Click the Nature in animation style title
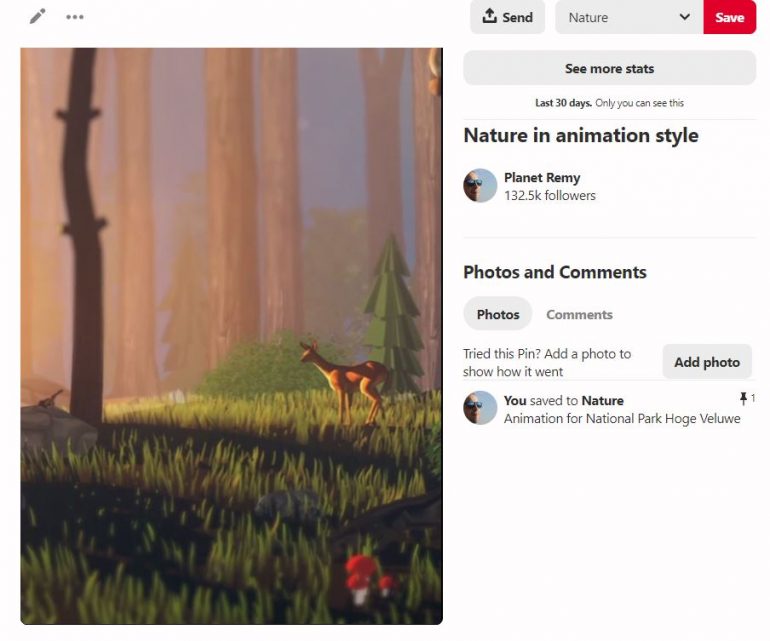This screenshot has width=770, height=641. coord(581,136)
